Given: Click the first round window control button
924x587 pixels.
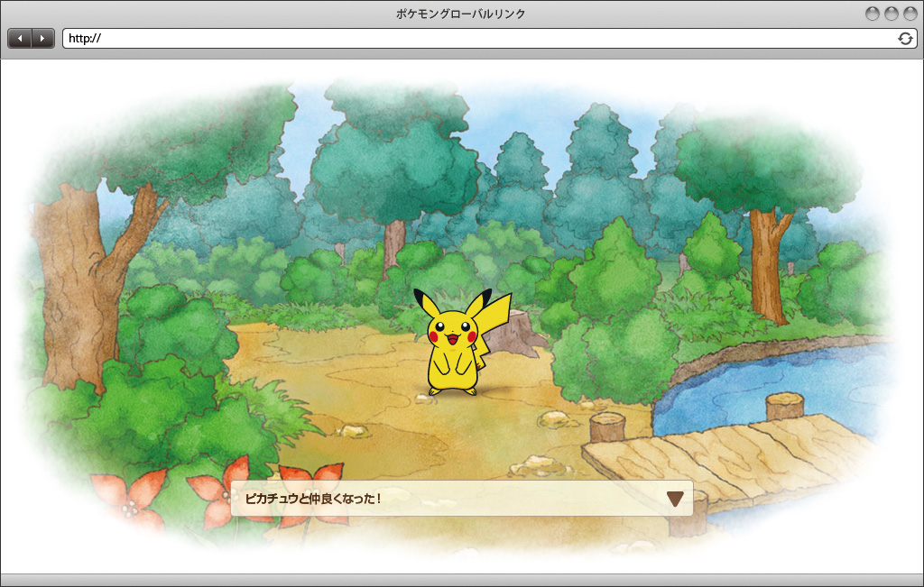Looking at the screenshot, I should click(x=873, y=14).
